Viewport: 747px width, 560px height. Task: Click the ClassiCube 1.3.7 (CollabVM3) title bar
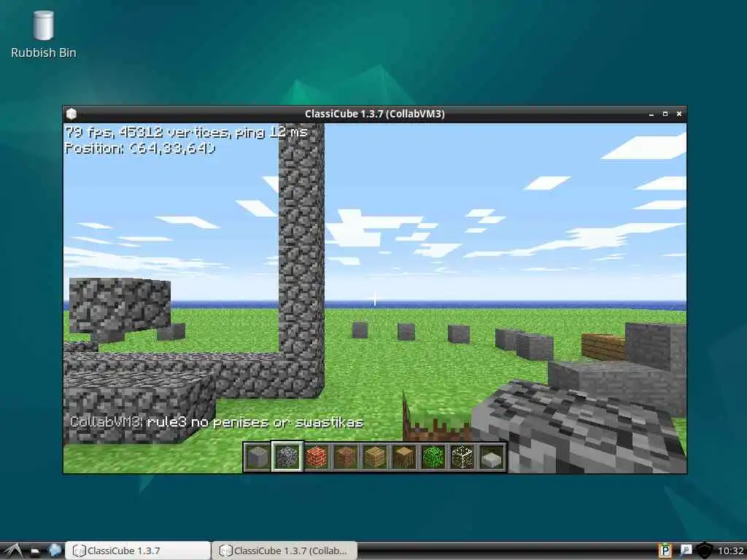click(x=374, y=114)
